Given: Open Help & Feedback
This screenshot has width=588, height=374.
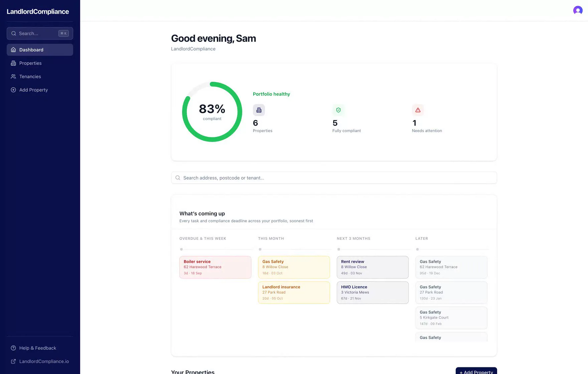Looking at the screenshot, I should click(x=40, y=348).
